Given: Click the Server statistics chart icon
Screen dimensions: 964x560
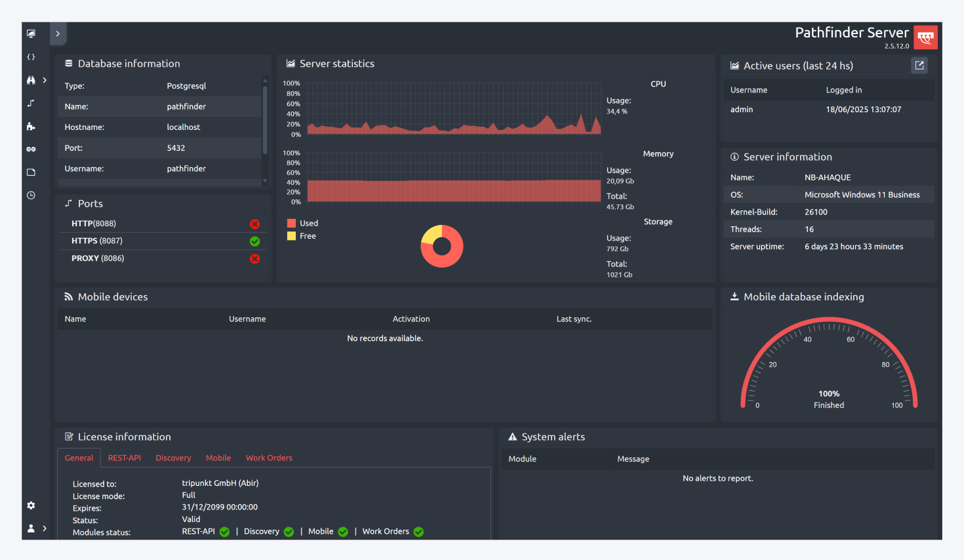Looking at the screenshot, I should (x=291, y=64).
